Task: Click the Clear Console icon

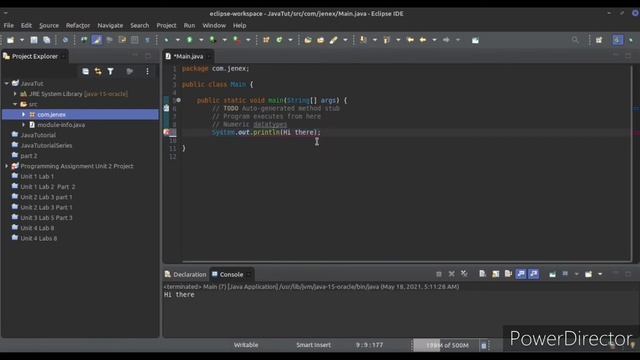Action: pos(482,274)
